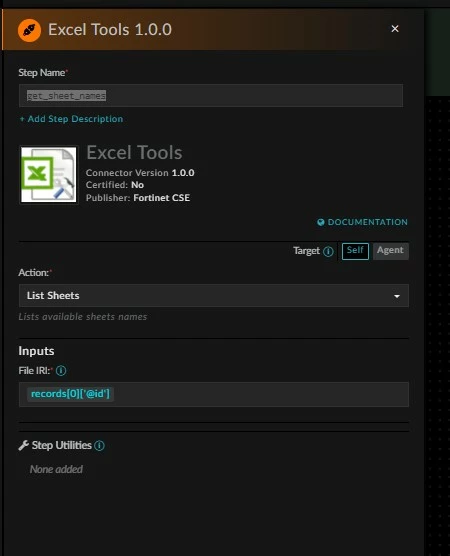450x556 pixels.
Task: Click the Inputs section heading
Action: pos(36,351)
